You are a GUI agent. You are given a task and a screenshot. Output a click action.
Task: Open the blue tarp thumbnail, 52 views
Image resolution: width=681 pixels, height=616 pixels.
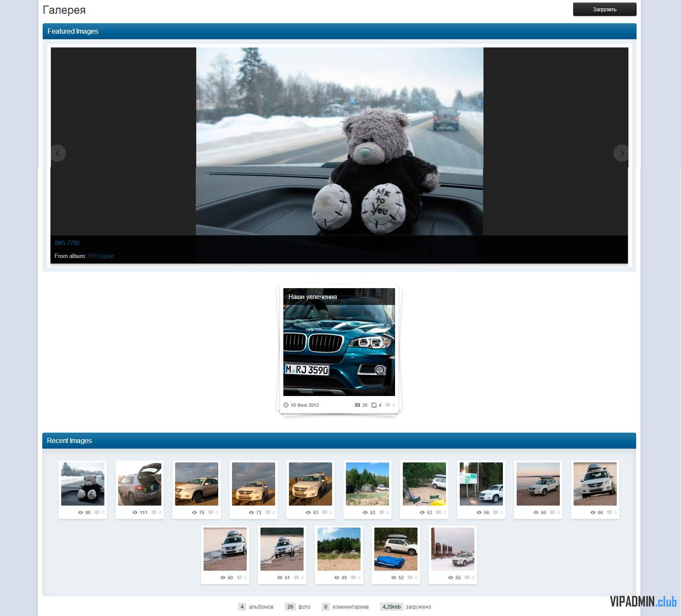click(396, 549)
